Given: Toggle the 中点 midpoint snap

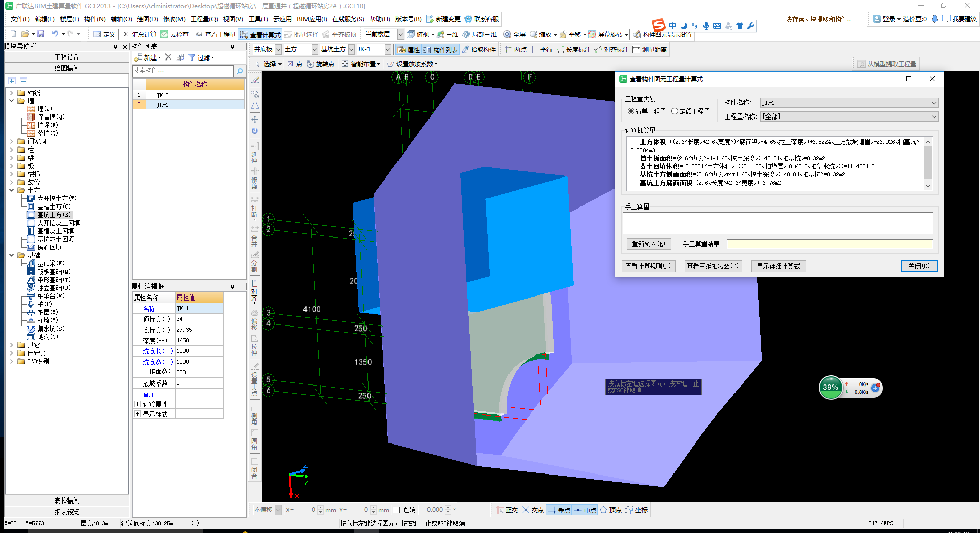Looking at the screenshot, I should pyautogui.click(x=585, y=510).
